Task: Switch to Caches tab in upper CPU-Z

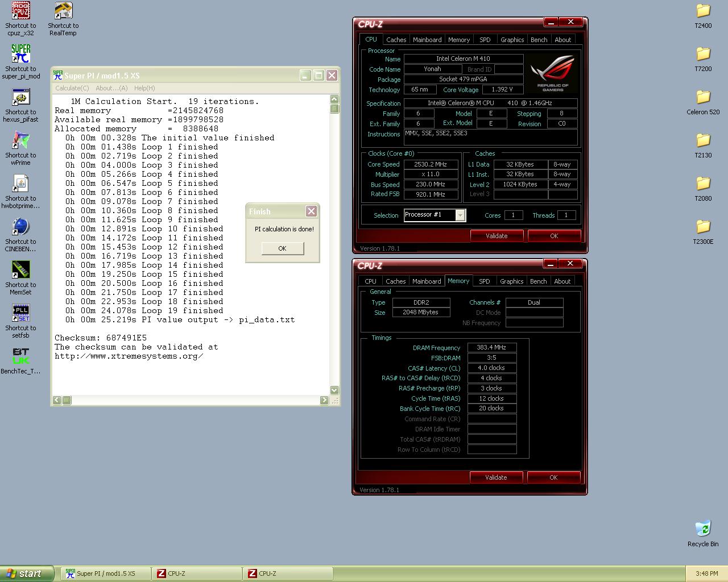Action: [x=396, y=40]
